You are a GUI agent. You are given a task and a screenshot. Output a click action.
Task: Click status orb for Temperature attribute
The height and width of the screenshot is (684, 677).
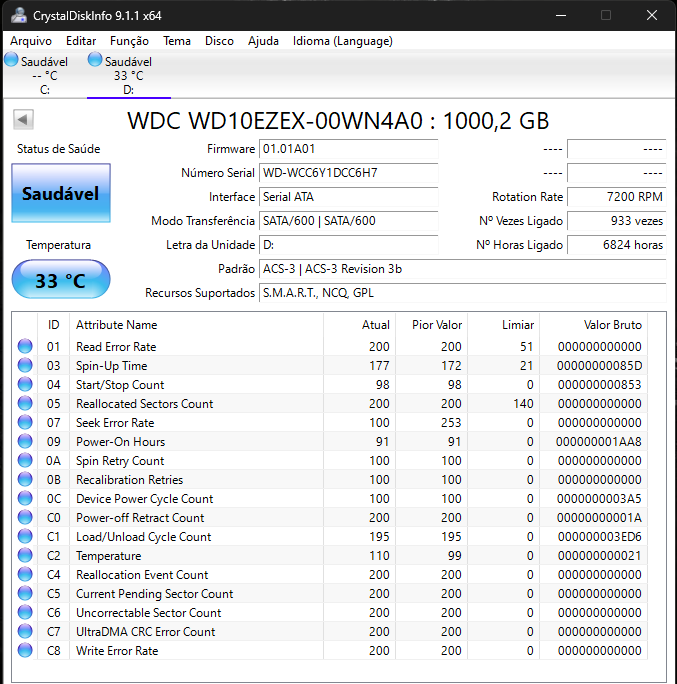25,555
